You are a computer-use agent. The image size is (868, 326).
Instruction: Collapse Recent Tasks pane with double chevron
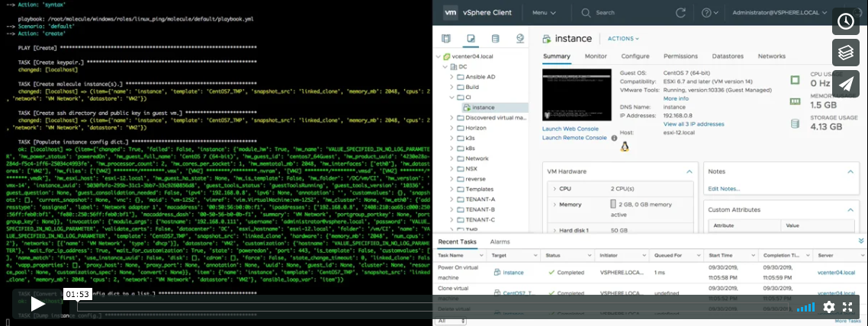click(x=861, y=241)
